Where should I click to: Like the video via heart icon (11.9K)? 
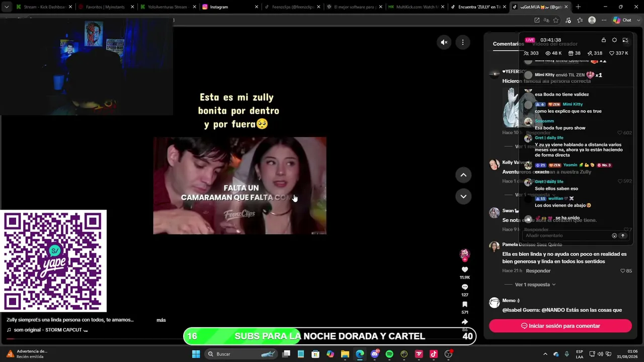[x=465, y=270]
